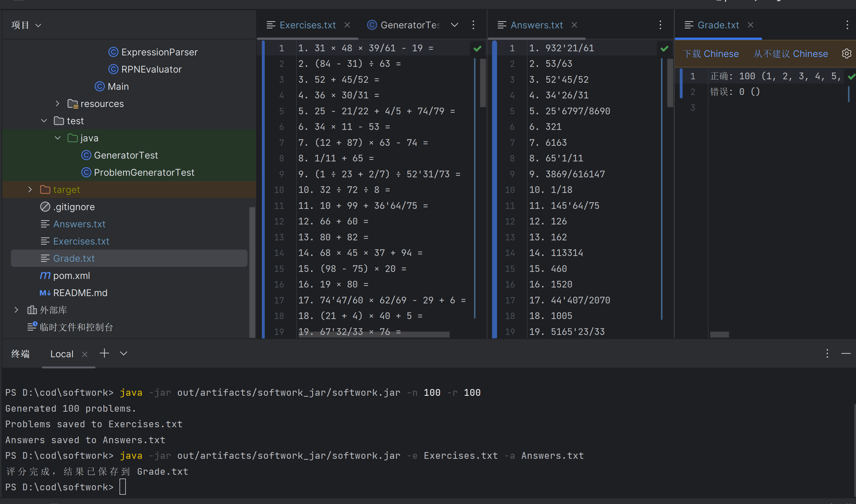
Task: Collapse the test folder node
Action: point(44,121)
